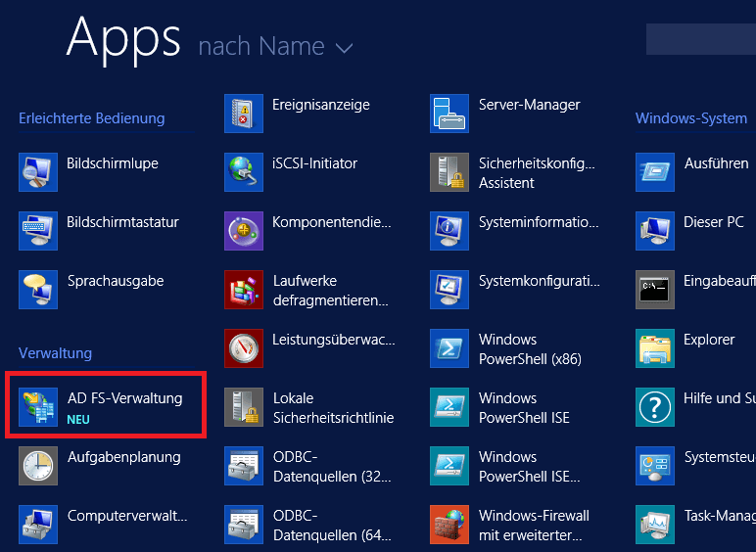The height and width of the screenshot is (552, 756).
Task: Click the chevron next to 'nach Name'
Action: tap(344, 48)
